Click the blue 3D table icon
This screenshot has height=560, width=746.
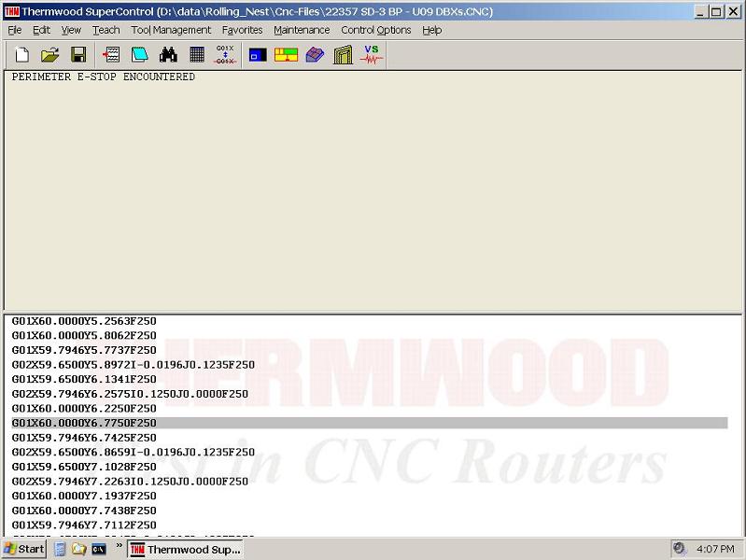[x=315, y=55]
